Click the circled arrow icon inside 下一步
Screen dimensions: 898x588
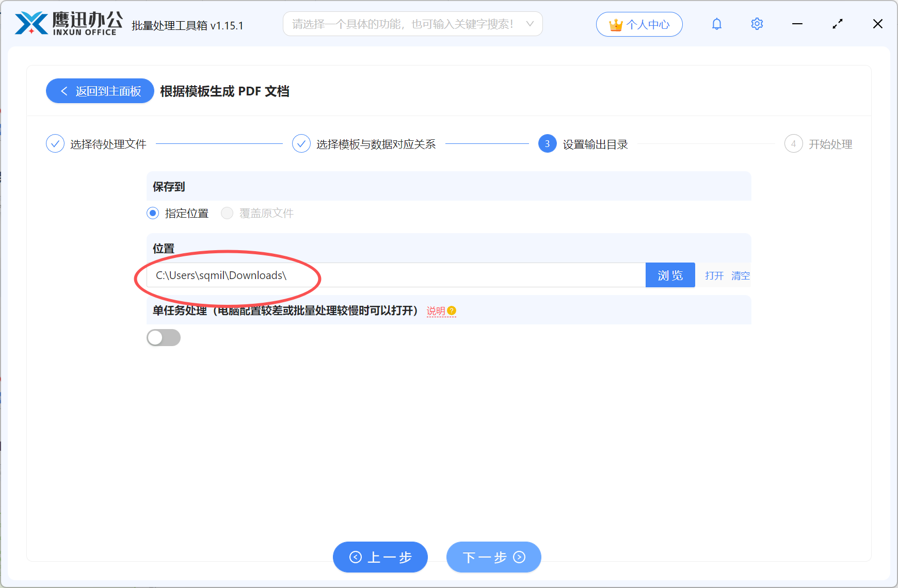pyautogui.click(x=520, y=557)
